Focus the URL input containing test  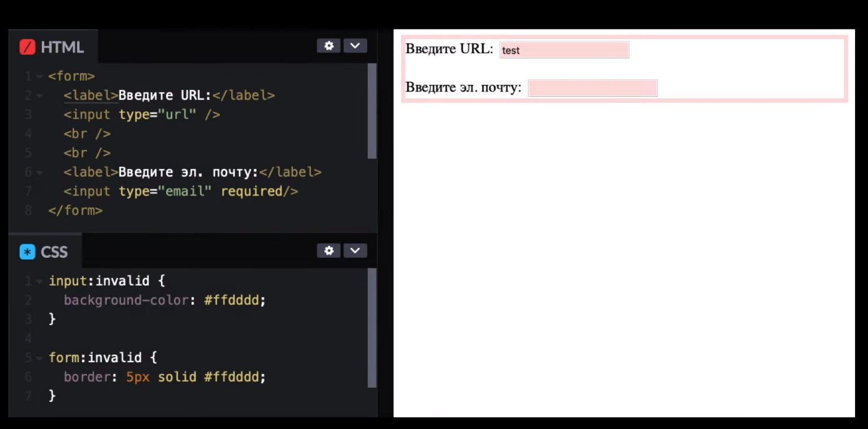tap(564, 50)
